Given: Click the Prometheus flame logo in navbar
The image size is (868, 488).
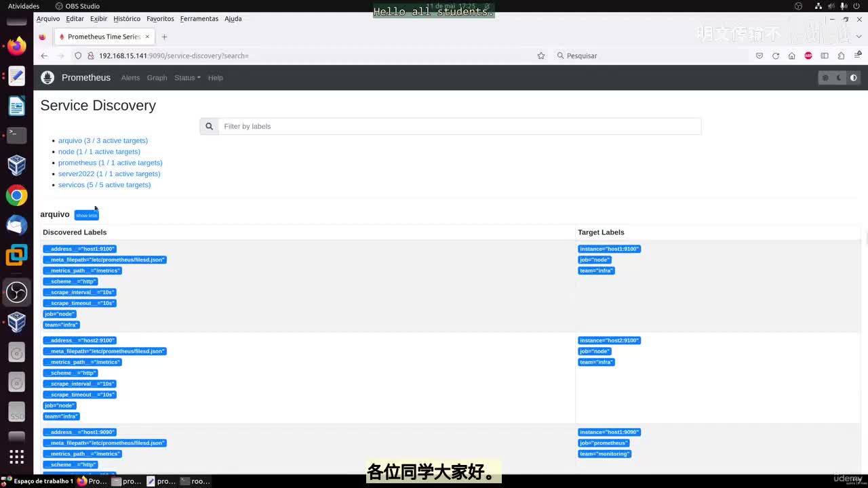Looking at the screenshot, I should point(47,78).
